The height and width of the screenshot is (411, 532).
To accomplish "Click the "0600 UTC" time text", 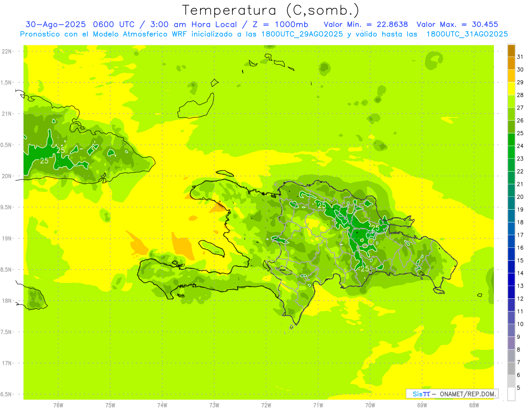I will click(x=115, y=24).
